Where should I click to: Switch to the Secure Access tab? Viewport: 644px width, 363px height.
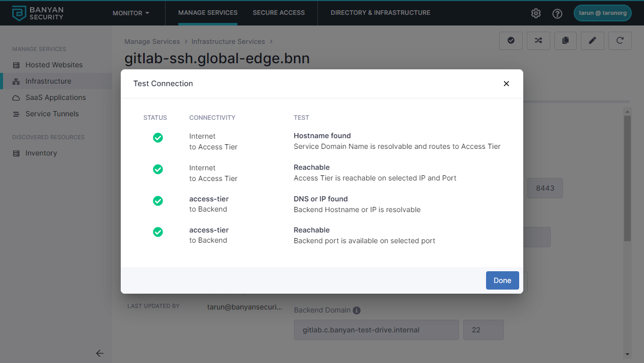tap(279, 13)
